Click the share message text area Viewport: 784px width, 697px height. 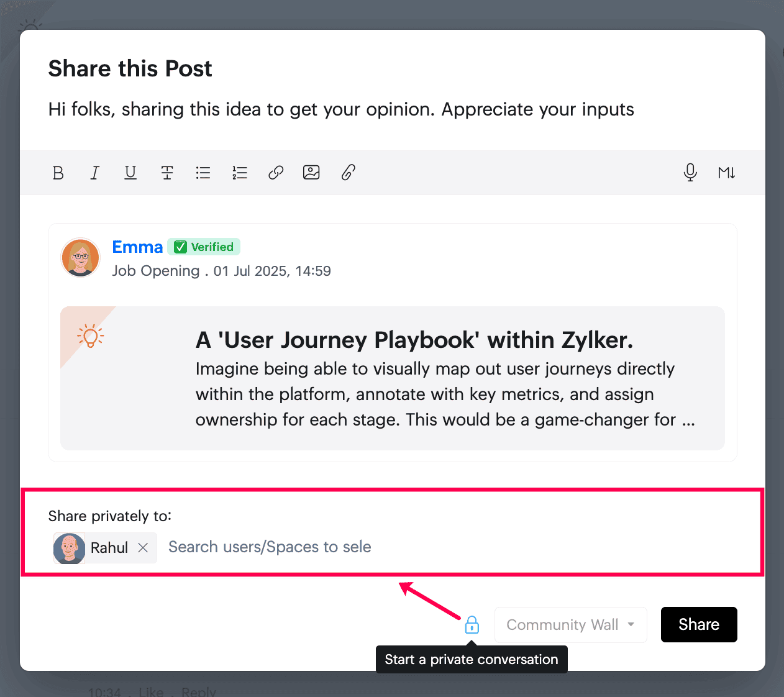click(x=393, y=109)
